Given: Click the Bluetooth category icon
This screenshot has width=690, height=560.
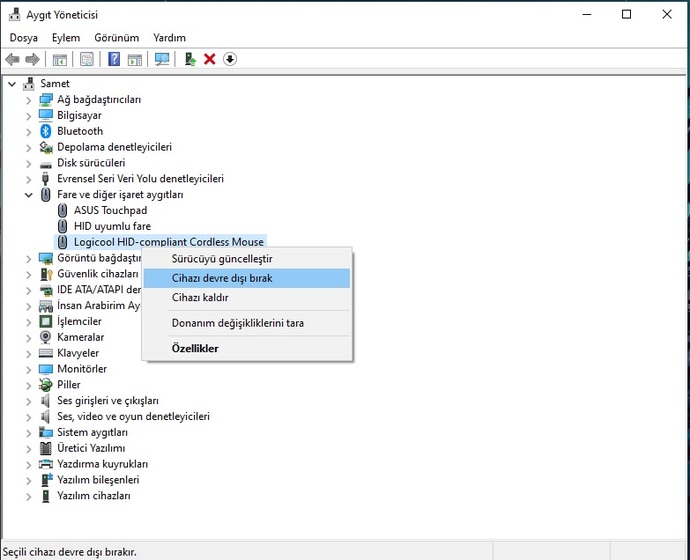Looking at the screenshot, I should click(46, 131).
